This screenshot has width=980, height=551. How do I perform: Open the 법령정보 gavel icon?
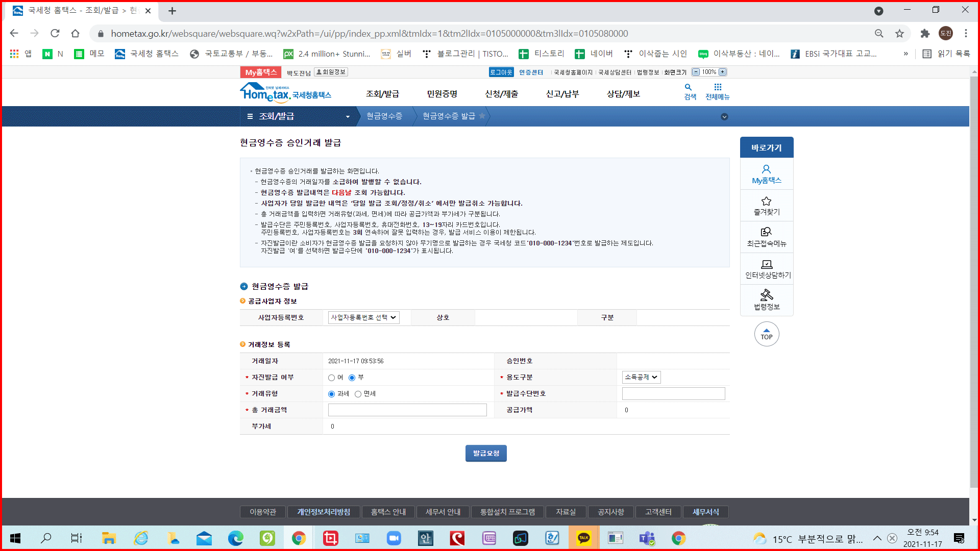(766, 295)
